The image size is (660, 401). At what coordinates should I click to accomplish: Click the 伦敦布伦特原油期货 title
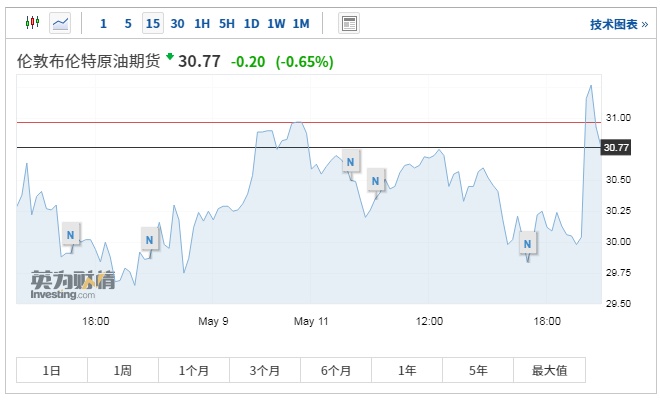[89, 61]
